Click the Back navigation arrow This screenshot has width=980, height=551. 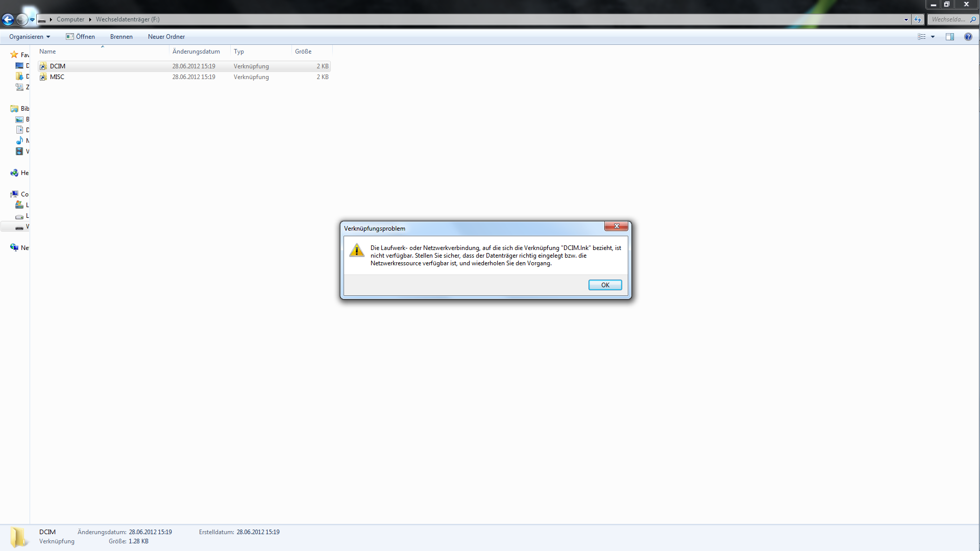[x=8, y=19]
